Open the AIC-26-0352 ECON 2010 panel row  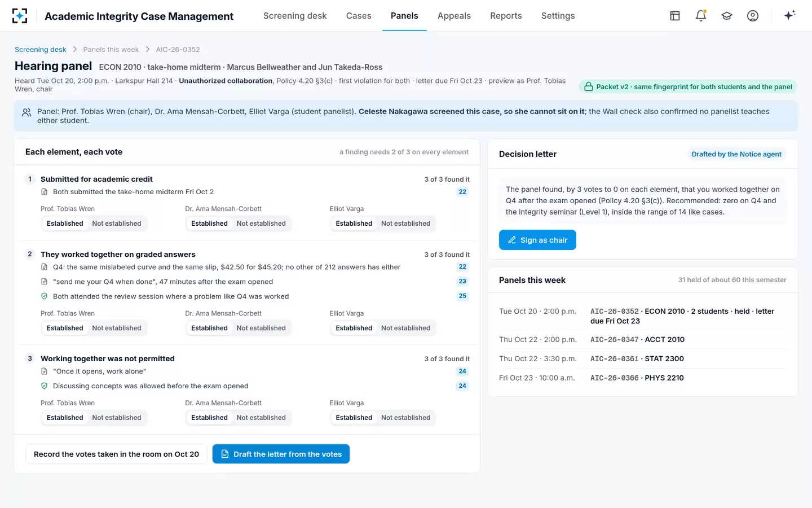point(643,316)
